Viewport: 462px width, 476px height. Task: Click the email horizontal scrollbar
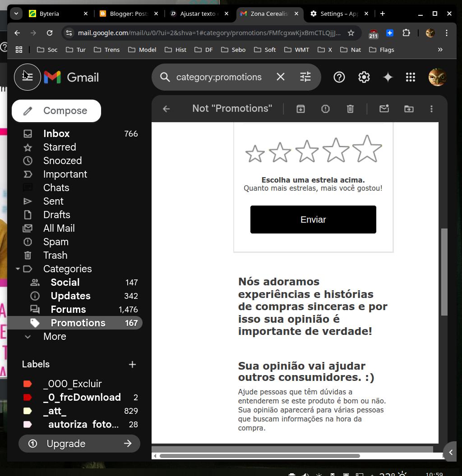pos(259,456)
